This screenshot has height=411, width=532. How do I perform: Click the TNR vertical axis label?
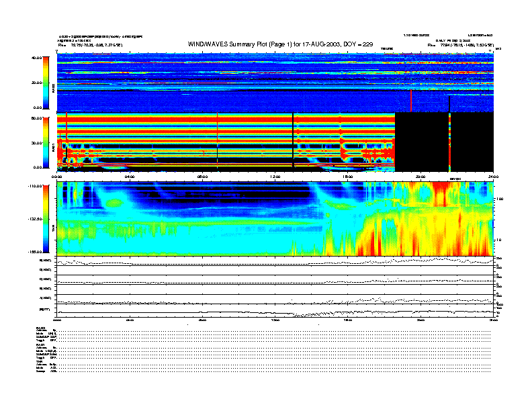click(53, 230)
